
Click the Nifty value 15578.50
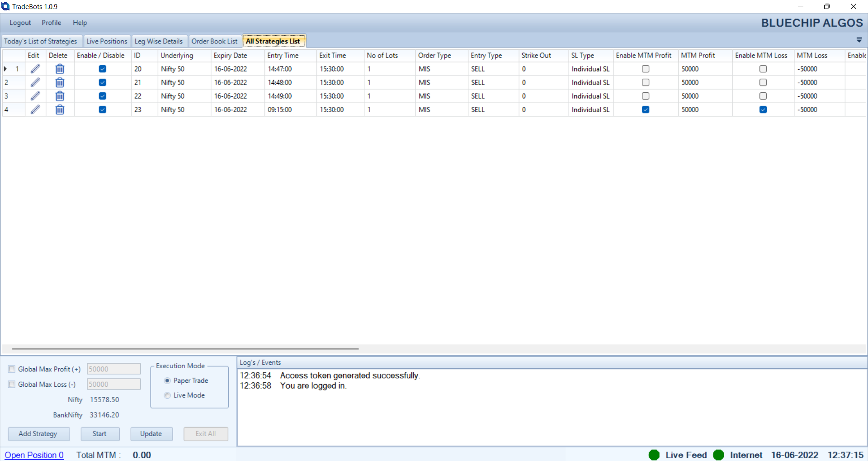pyautogui.click(x=104, y=400)
